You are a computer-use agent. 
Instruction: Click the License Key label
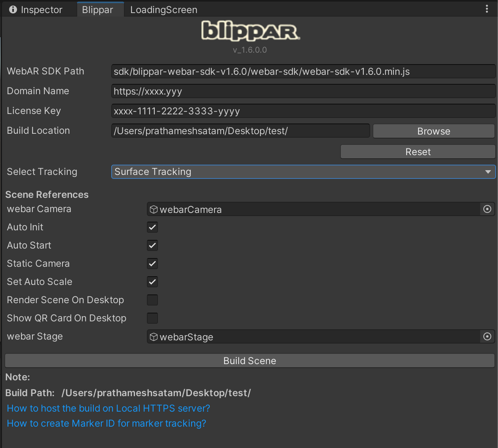34,111
